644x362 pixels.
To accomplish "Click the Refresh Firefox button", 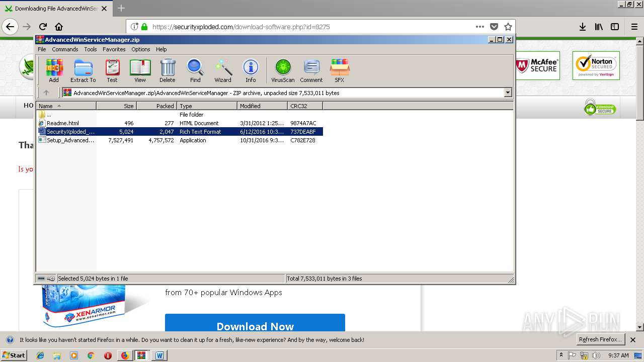I will tap(600, 339).
